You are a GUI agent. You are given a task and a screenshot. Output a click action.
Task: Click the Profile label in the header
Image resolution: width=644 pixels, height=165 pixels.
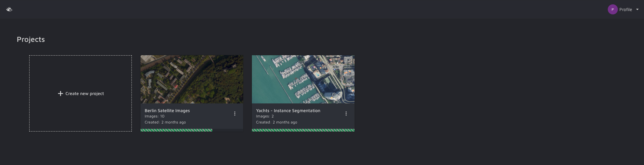tap(626, 10)
